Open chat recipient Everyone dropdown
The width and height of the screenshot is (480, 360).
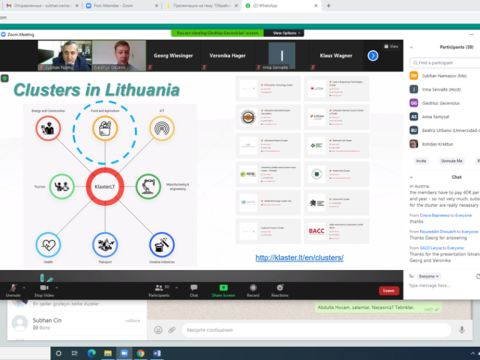click(429, 276)
